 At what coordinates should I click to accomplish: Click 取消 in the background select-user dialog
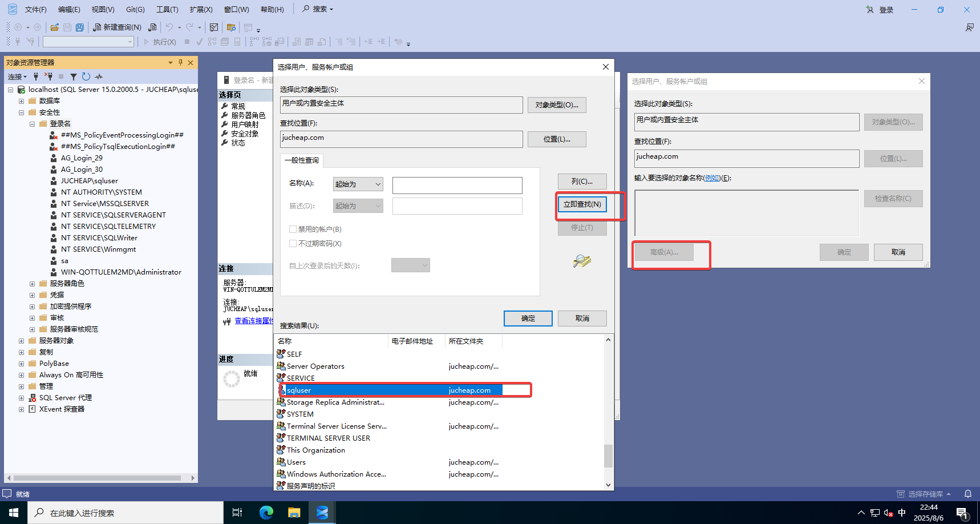pyautogui.click(x=898, y=252)
